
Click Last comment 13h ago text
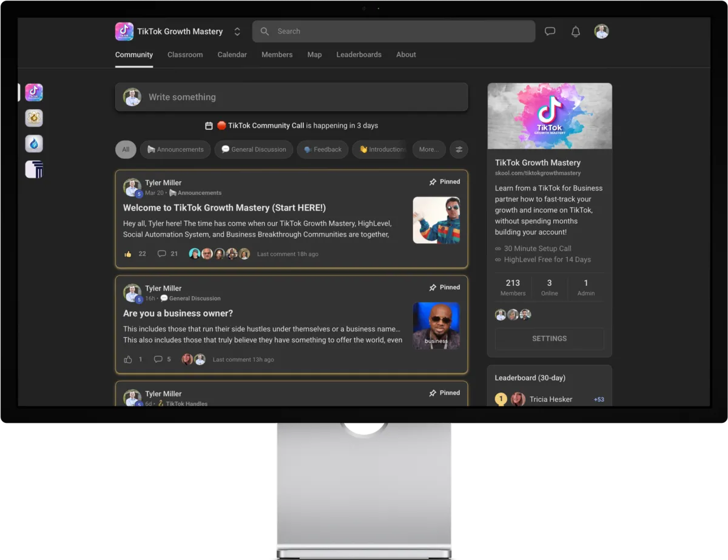click(243, 360)
